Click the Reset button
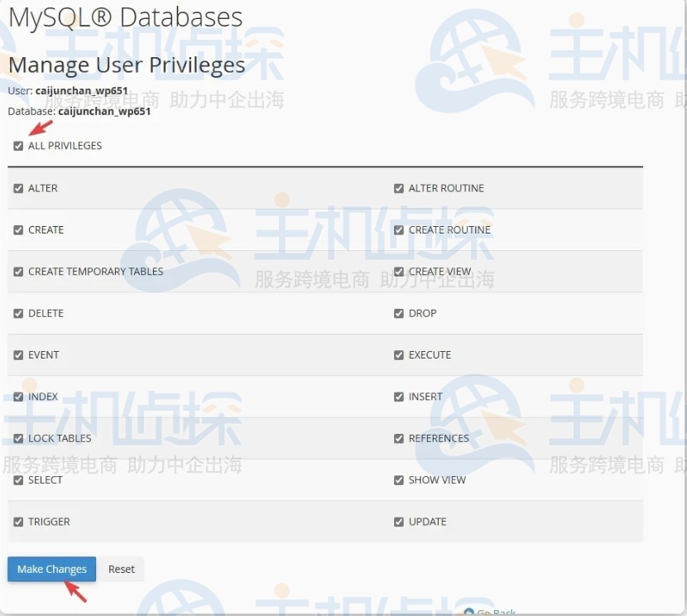Viewport: 687px width, 616px height. point(122,569)
